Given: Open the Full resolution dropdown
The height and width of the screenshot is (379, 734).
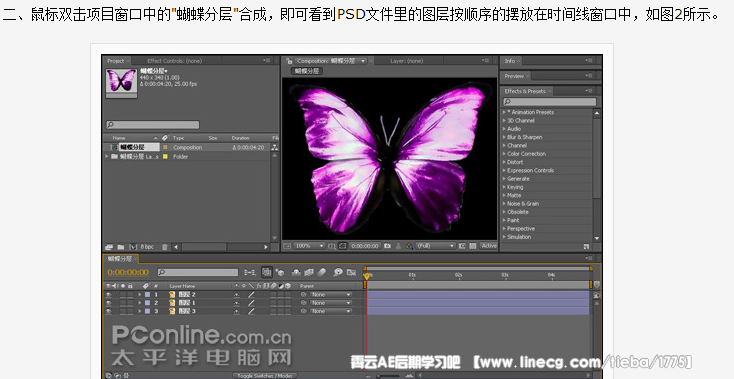Looking at the screenshot, I should 436,246.
